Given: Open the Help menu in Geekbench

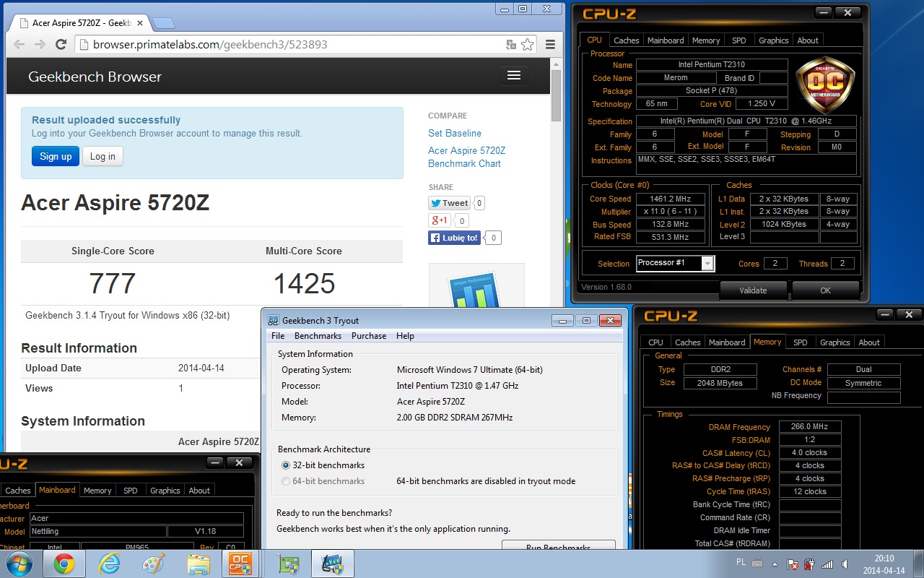Looking at the screenshot, I should coord(405,336).
